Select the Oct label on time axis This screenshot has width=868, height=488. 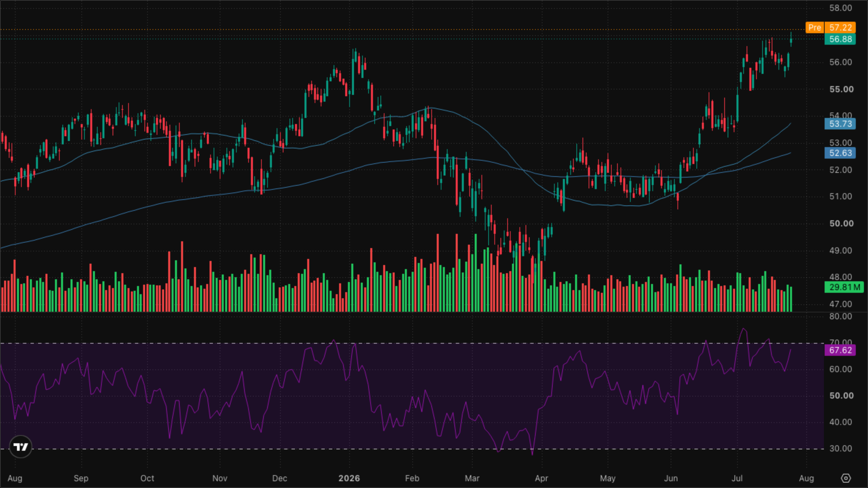tap(147, 478)
